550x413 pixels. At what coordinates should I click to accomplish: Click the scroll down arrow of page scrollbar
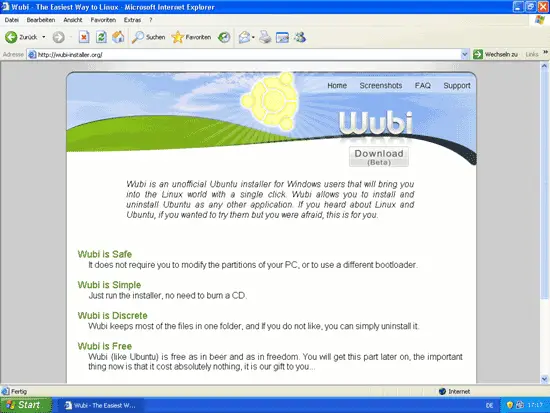[544, 379]
